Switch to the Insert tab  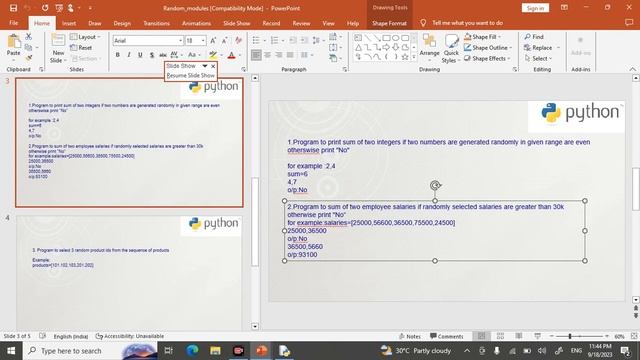click(69, 23)
